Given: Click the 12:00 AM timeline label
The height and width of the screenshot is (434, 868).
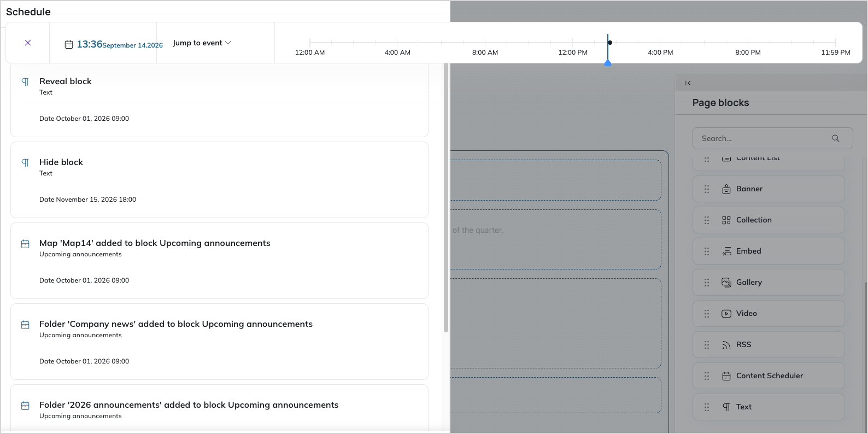Looking at the screenshot, I should [x=310, y=52].
